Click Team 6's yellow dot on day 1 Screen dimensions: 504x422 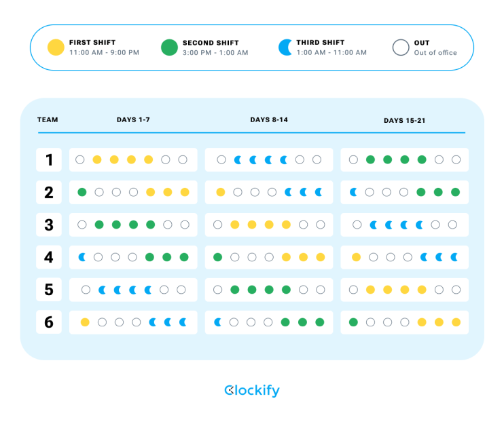point(85,322)
